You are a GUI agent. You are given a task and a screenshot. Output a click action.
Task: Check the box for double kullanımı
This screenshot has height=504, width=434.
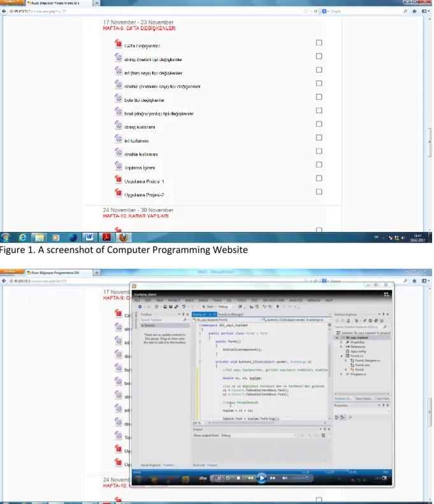(319, 151)
